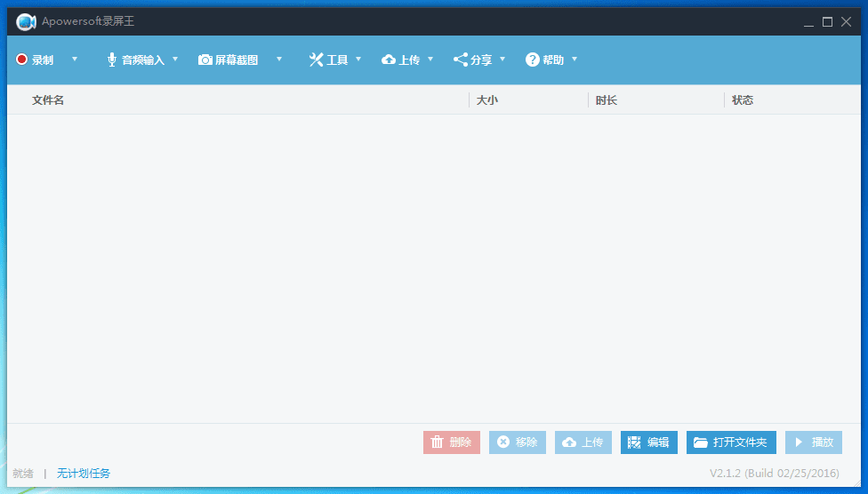Sort list by 文件名 column header
Screen dimensions: 868x494
click(48, 100)
